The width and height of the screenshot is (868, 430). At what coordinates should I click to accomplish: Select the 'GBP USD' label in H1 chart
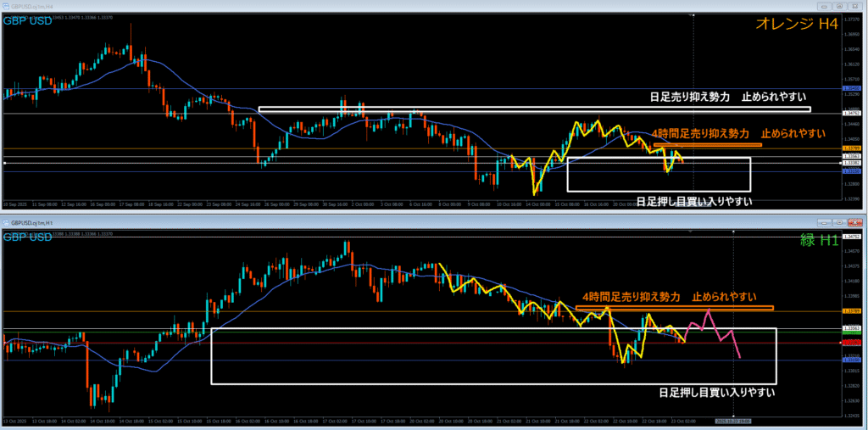[x=28, y=237]
